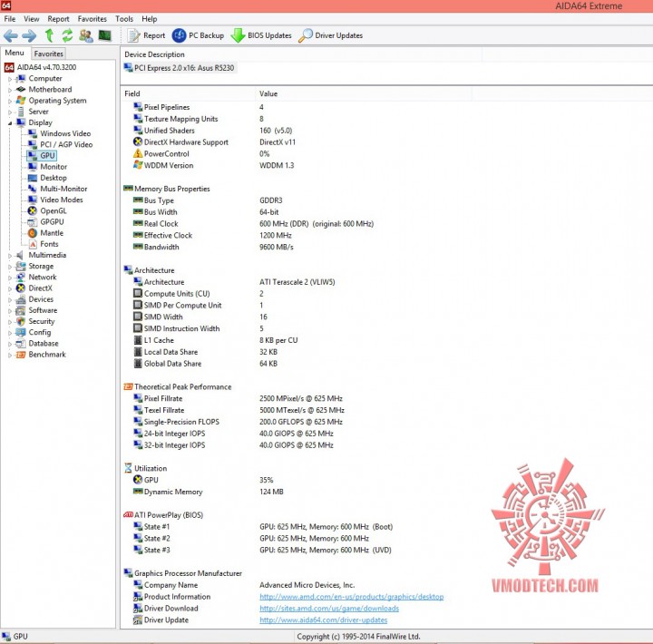Click the Utilization hourglass icon
Image resolution: width=653 pixels, height=644 pixels.
point(128,468)
